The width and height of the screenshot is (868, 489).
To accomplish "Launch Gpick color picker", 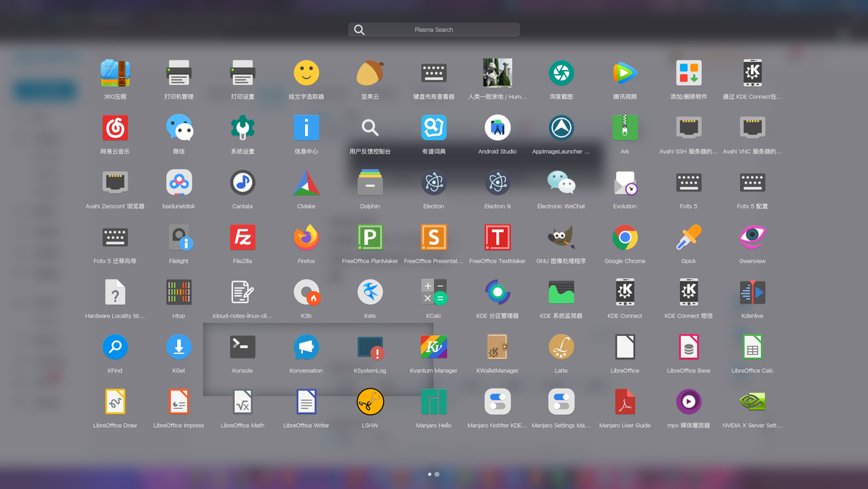I will [x=689, y=238].
